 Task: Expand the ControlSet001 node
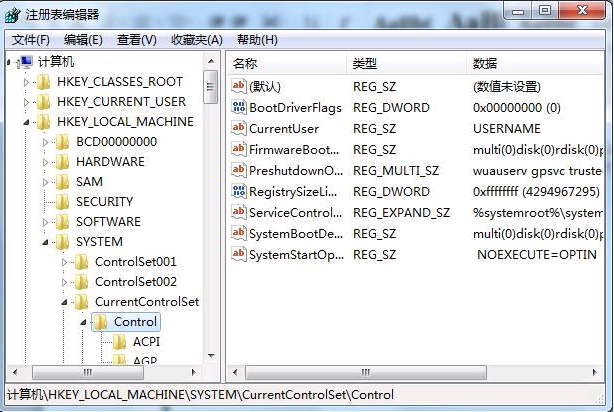(65, 262)
